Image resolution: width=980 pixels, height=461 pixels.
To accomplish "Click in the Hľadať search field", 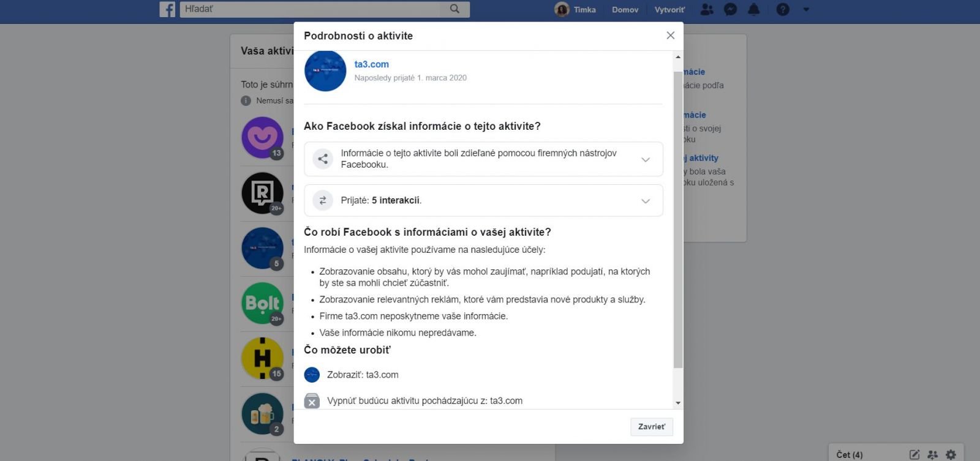I will [x=311, y=9].
